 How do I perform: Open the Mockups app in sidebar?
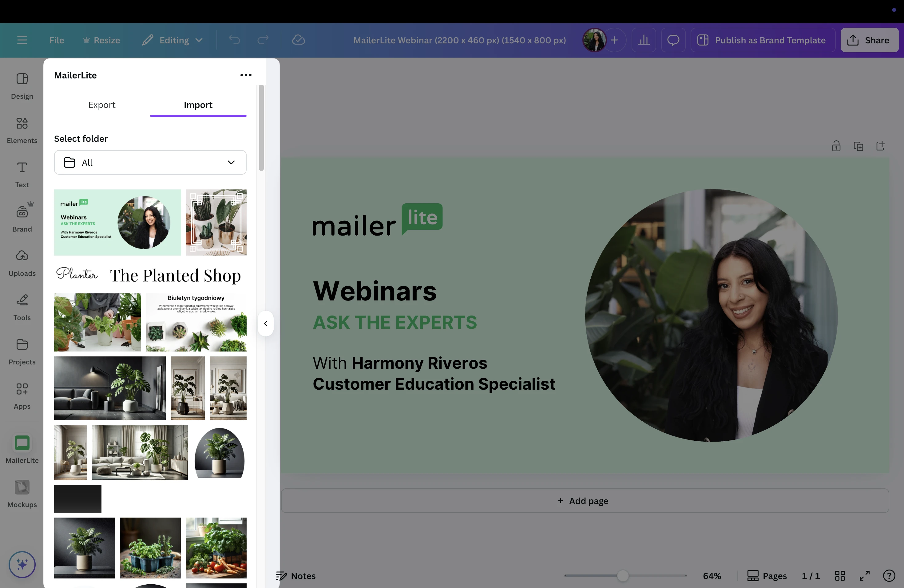pyautogui.click(x=22, y=494)
